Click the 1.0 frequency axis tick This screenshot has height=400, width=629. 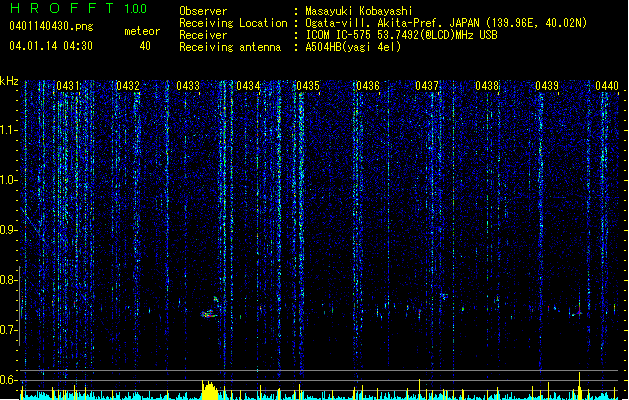[x=9, y=180]
